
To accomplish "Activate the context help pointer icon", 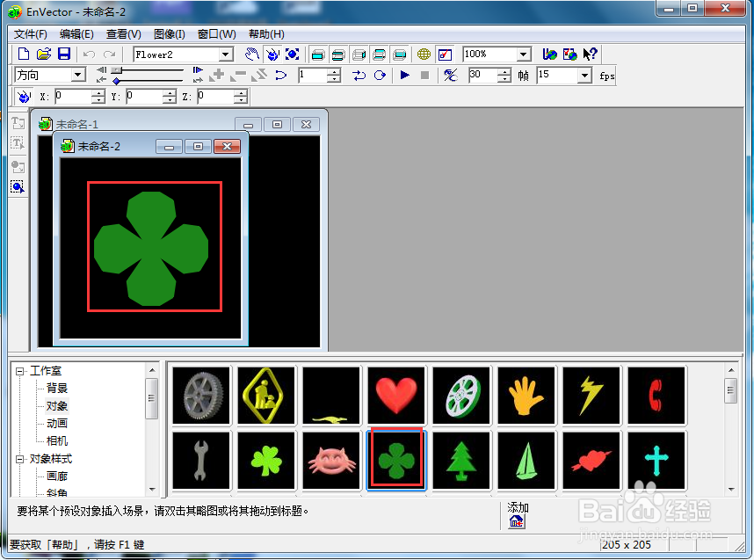I will point(590,54).
